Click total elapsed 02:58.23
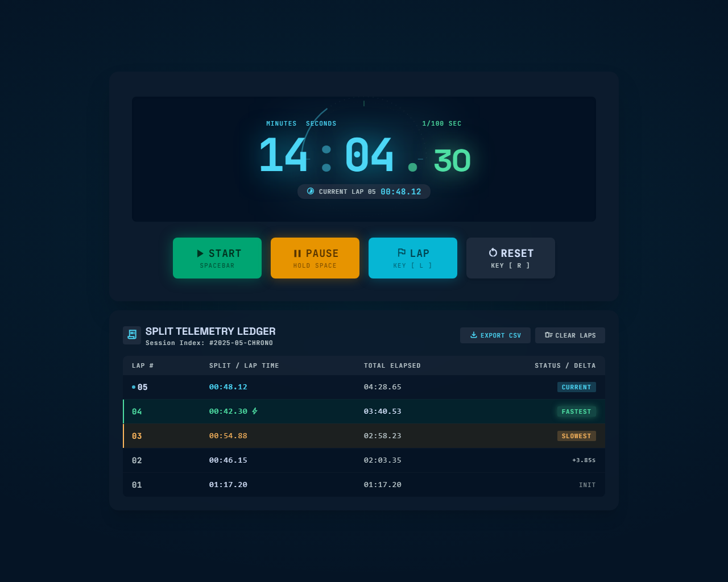The image size is (728, 582). (383, 436)
